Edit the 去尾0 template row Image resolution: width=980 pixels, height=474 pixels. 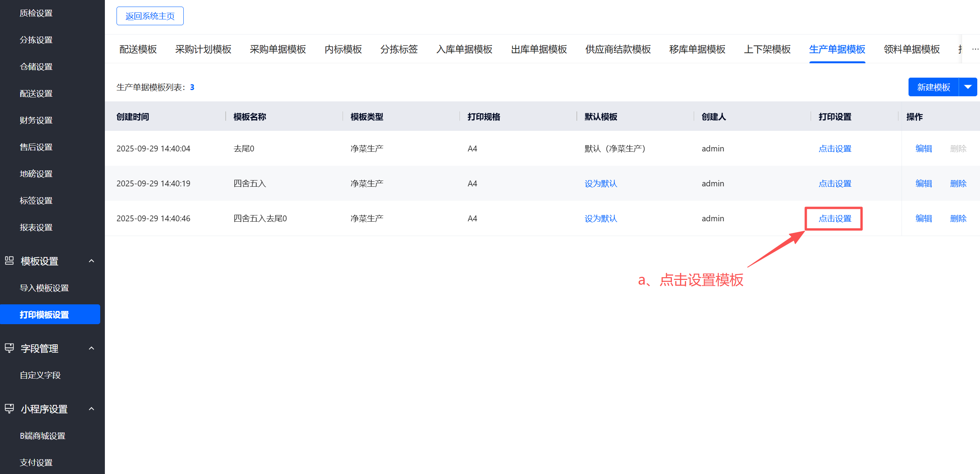923,149
